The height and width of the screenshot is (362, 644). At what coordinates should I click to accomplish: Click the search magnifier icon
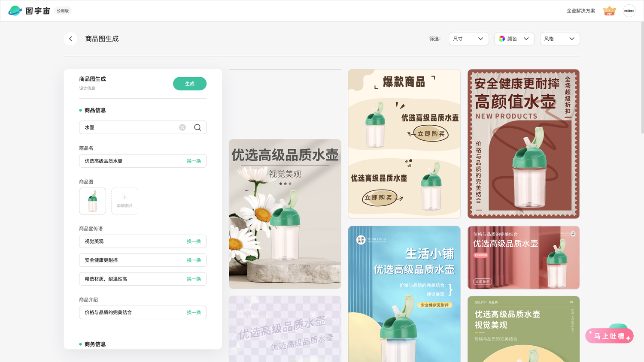click(x=197, y=127)
